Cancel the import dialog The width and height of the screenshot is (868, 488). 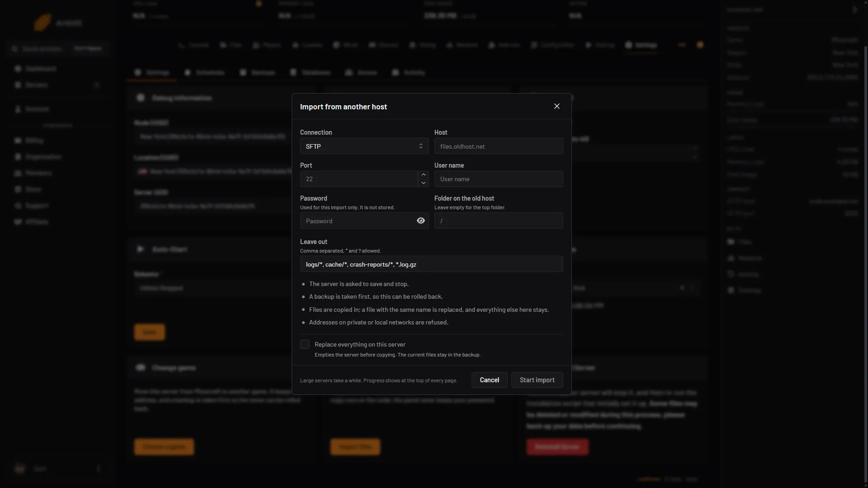[490, 380]
